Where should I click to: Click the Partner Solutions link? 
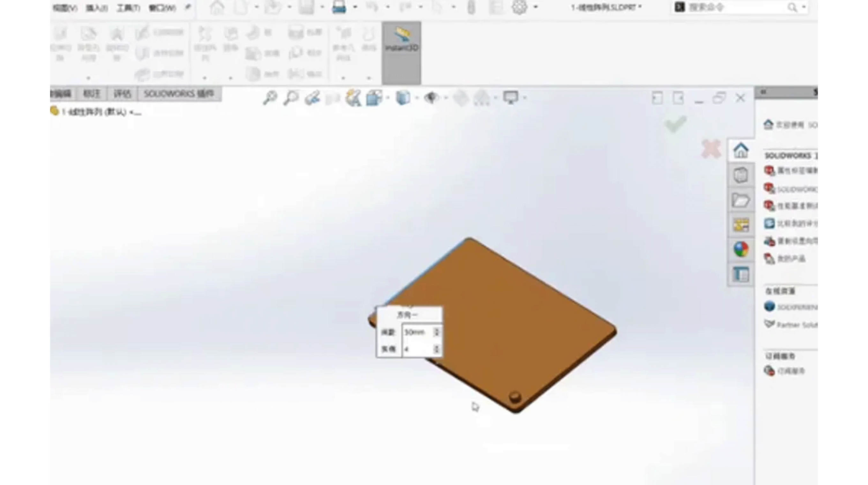tap(797, 325)
